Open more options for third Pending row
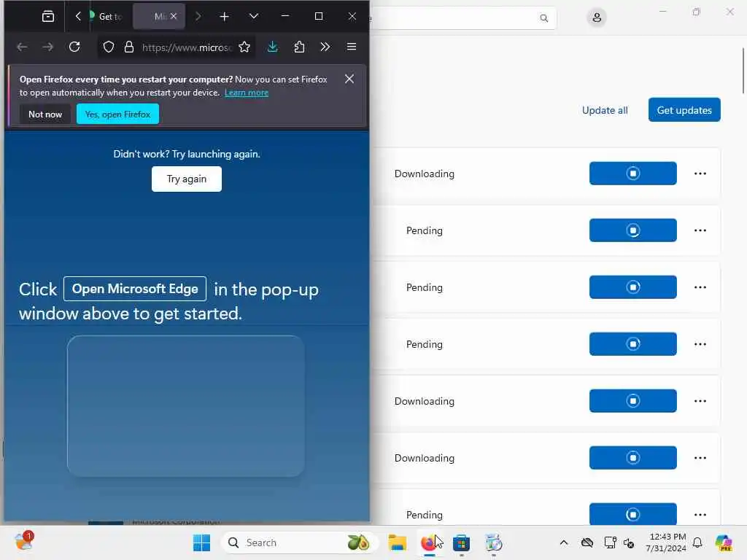 [x=700, y=344]
